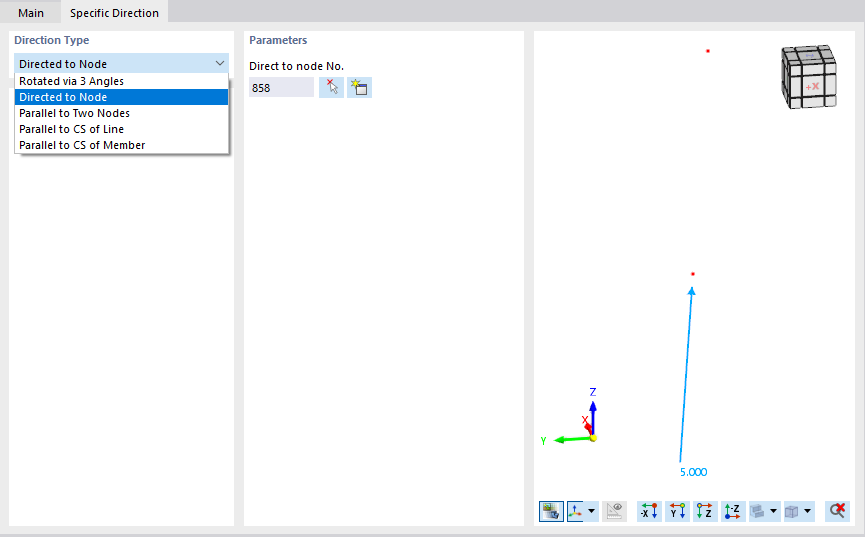Pick node graphically with cursor icon
This screenshot has height=537, width=865.
[332, 88]
